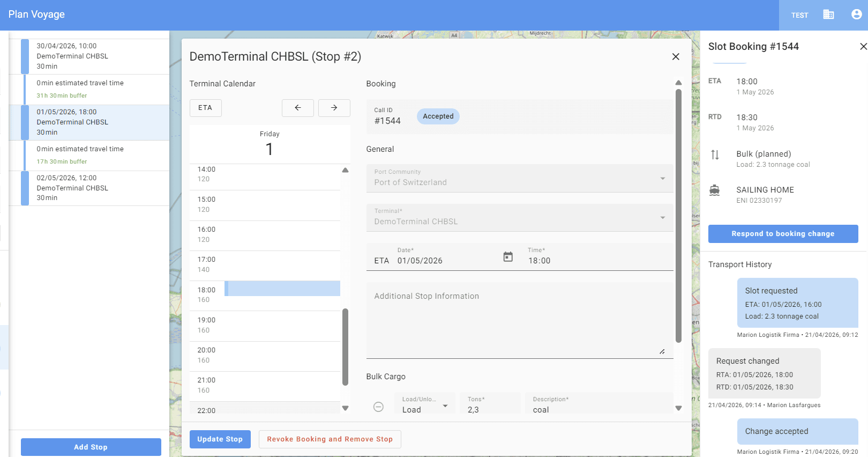Click the ETA button in terminal calendar
This screenshot has width=868, height=457.
pyautogui.click(x=205, y=108)
